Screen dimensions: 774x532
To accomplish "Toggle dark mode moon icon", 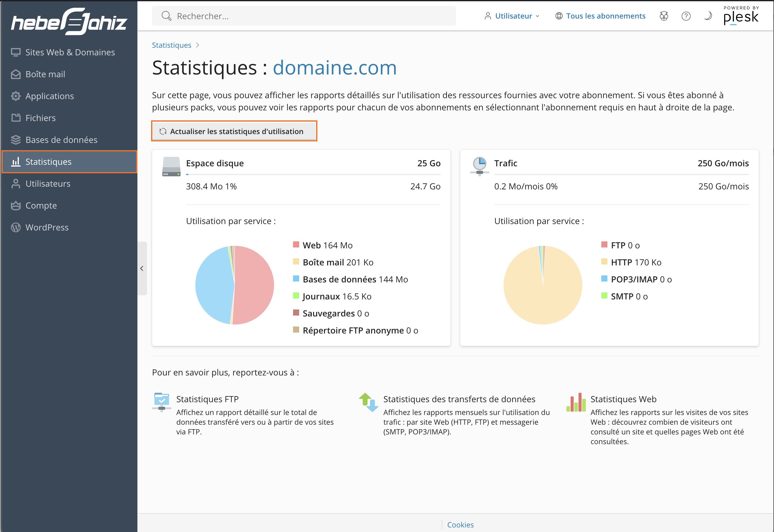I will 708,16.
